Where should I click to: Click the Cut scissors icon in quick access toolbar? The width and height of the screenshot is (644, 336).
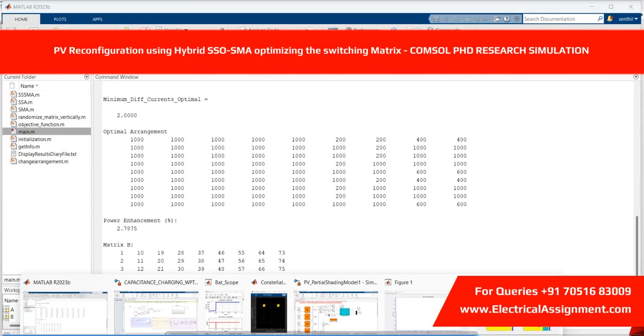tap(446, 19)
